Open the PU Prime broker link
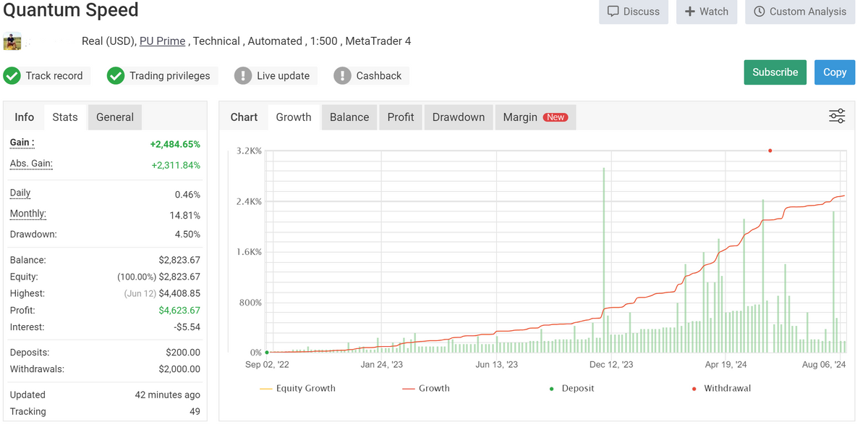 click(162, 41)
